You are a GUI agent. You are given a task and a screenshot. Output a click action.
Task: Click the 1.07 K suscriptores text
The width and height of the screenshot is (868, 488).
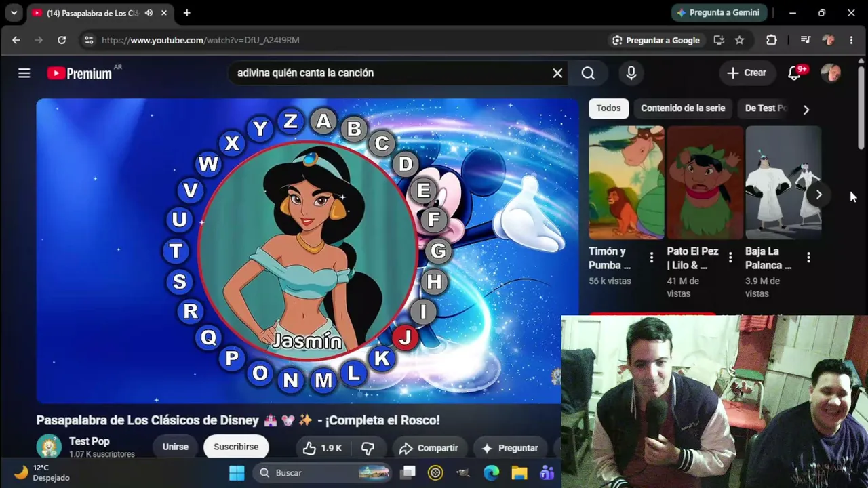coord(102,454)
